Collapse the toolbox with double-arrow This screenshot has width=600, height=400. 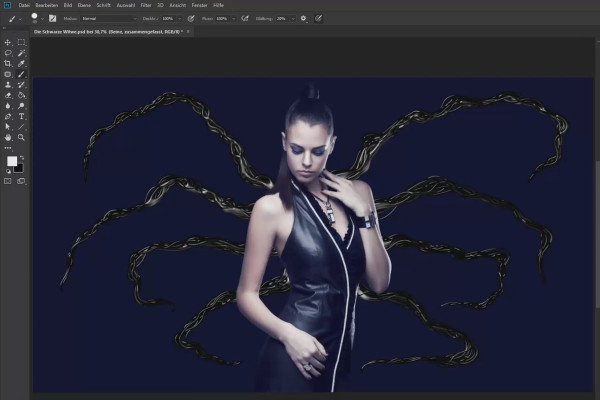[4, 28]
